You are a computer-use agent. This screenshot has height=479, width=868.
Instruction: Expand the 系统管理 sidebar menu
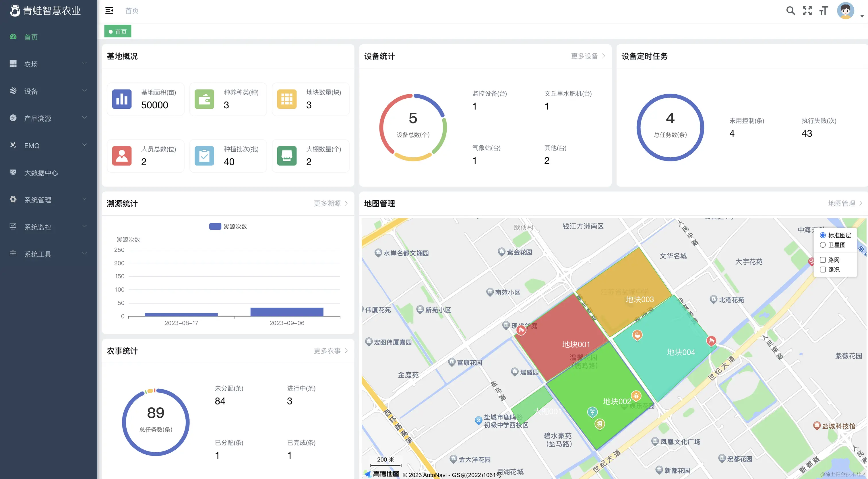click(x=38, y=199)
